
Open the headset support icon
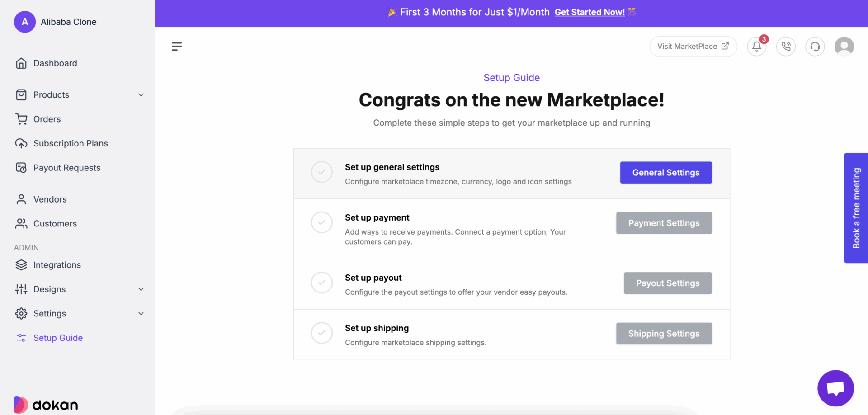pyautogui.click(x=815, y=47)
